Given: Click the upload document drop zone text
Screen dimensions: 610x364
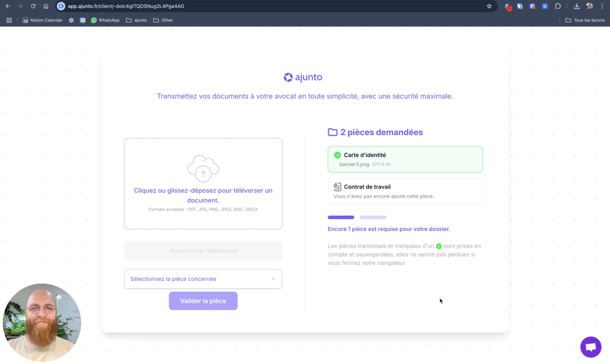Looking at the screenshot, I should [203, 195].
